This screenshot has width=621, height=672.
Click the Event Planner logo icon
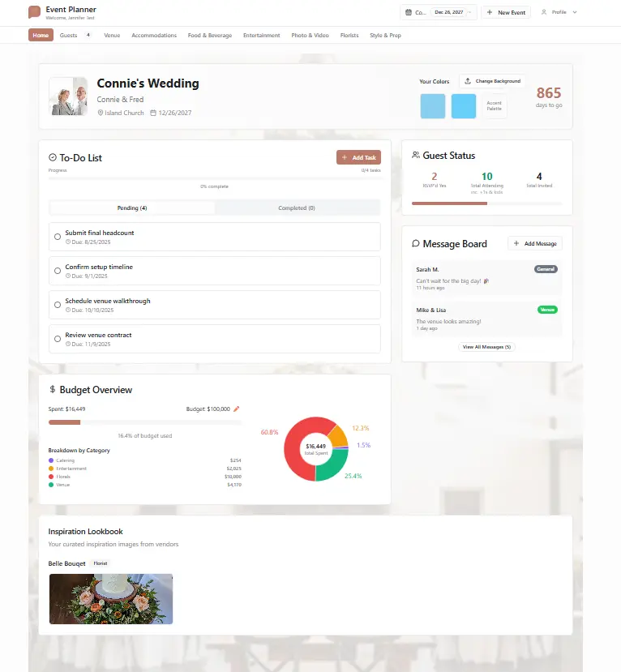34,12
